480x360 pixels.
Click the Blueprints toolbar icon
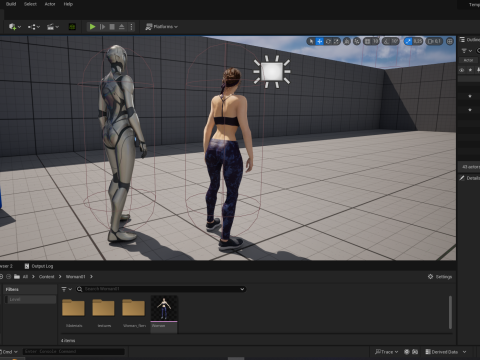pyautogui.click(x=32, y=27)
